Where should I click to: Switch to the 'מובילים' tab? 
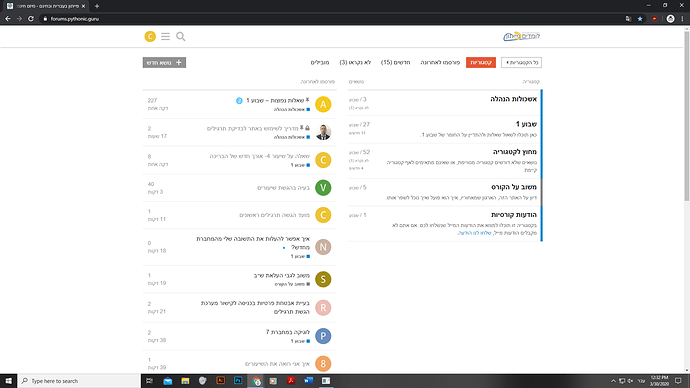pos(320,62)
